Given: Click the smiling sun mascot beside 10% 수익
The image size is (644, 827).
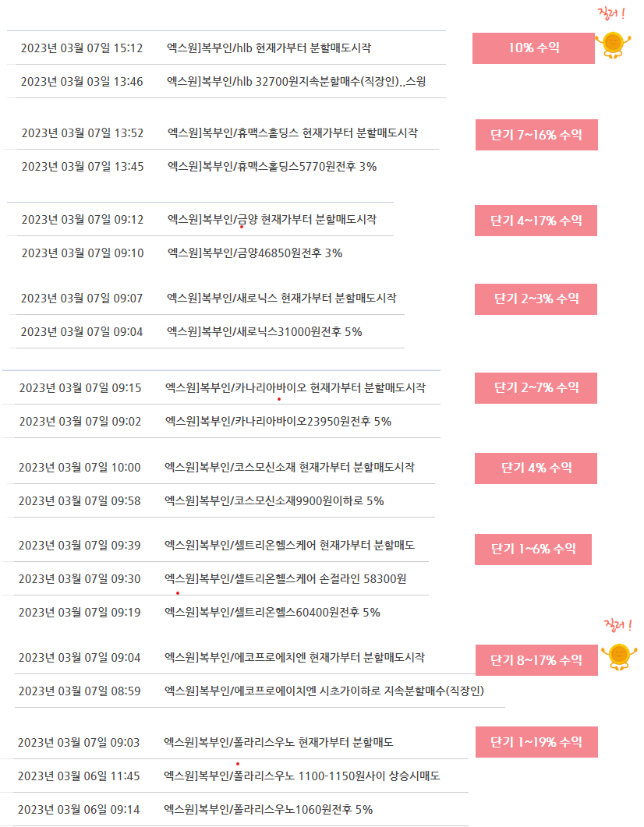Looking at the screenshot, I should pyautogui.click(x=613, y=45).
